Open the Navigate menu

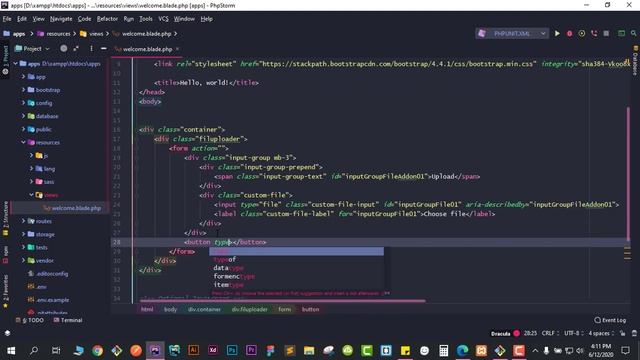click(x=61, y=19)
